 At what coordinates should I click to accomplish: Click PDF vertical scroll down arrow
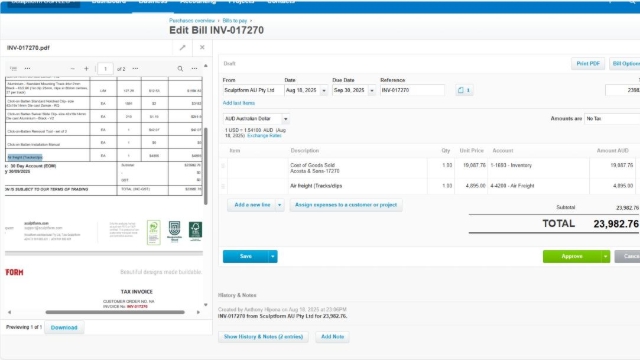tap(206, 305)
